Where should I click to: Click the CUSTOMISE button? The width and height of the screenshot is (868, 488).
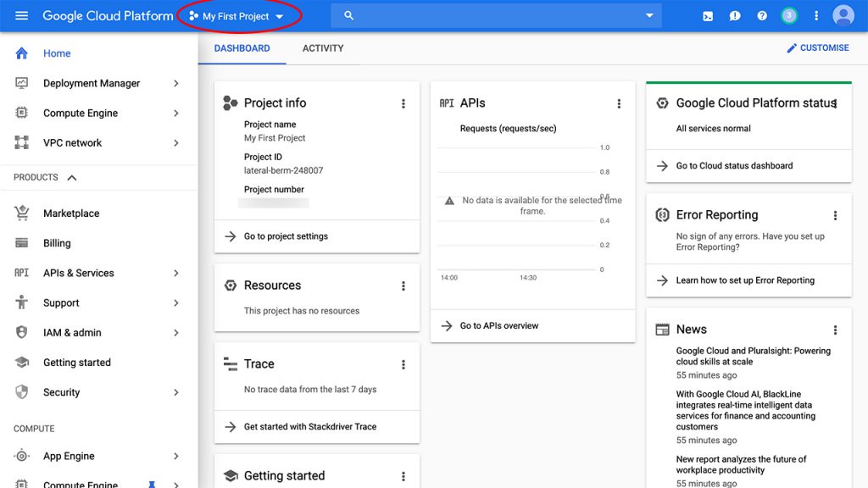tap(818, 48)
